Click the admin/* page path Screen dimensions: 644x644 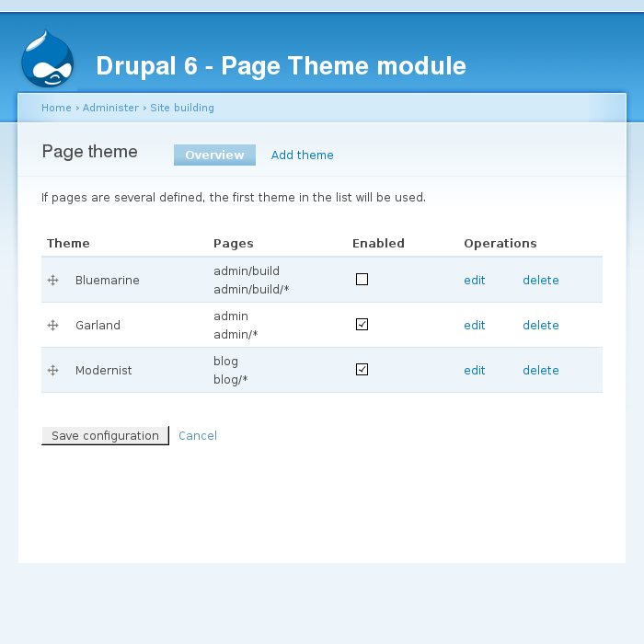pos(236,335)
